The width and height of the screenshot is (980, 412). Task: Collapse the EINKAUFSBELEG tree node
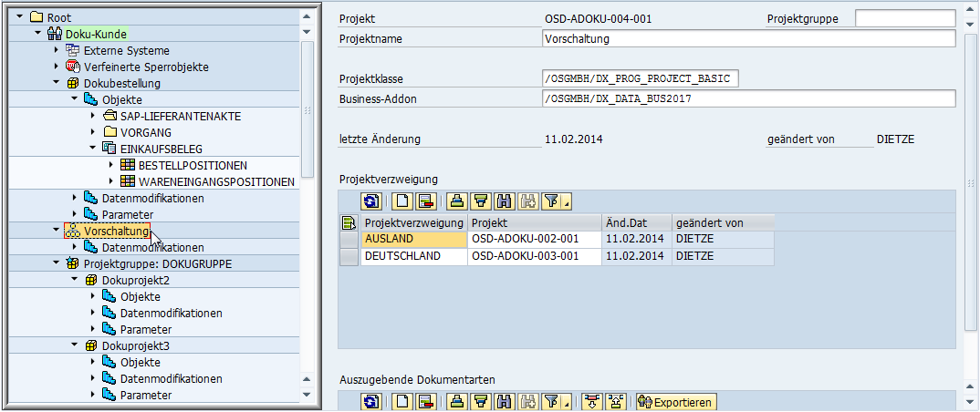tap(93, 149)
